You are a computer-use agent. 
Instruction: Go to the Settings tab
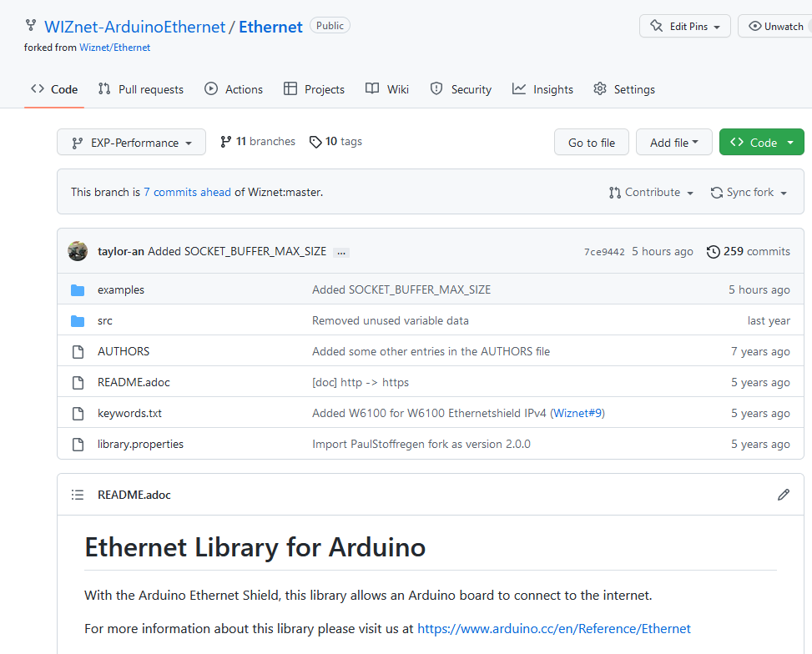[x=624, y=89]
